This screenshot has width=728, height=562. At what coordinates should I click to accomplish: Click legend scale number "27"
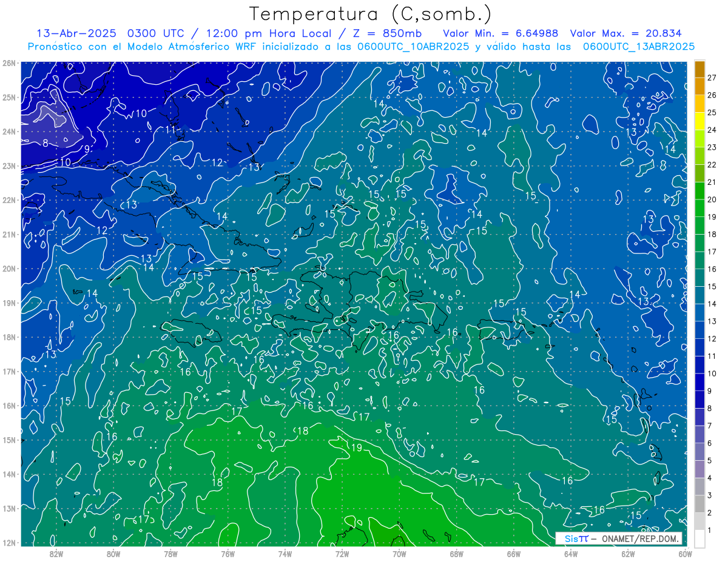[713, 78]
